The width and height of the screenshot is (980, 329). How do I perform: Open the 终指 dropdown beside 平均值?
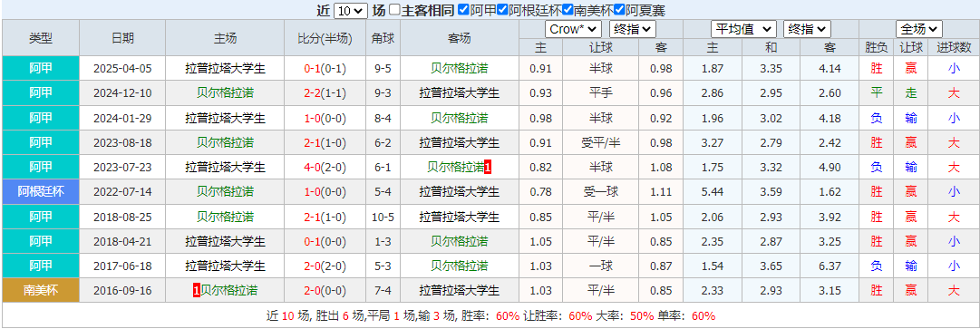click(807, 29)
